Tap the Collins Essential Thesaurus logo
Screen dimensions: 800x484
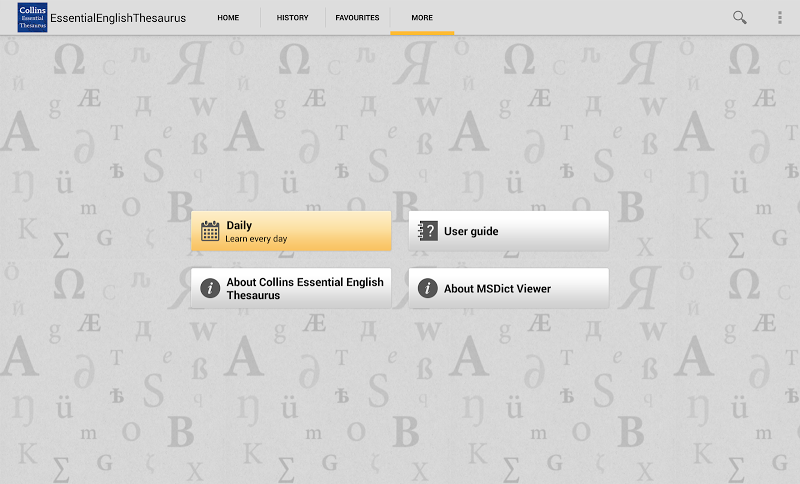(x=32, y=17)
